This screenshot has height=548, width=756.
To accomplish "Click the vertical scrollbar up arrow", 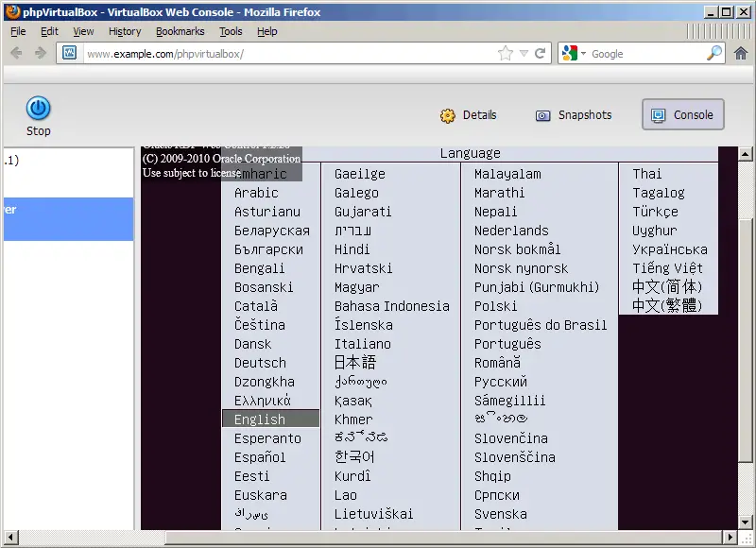I will 745,154.
